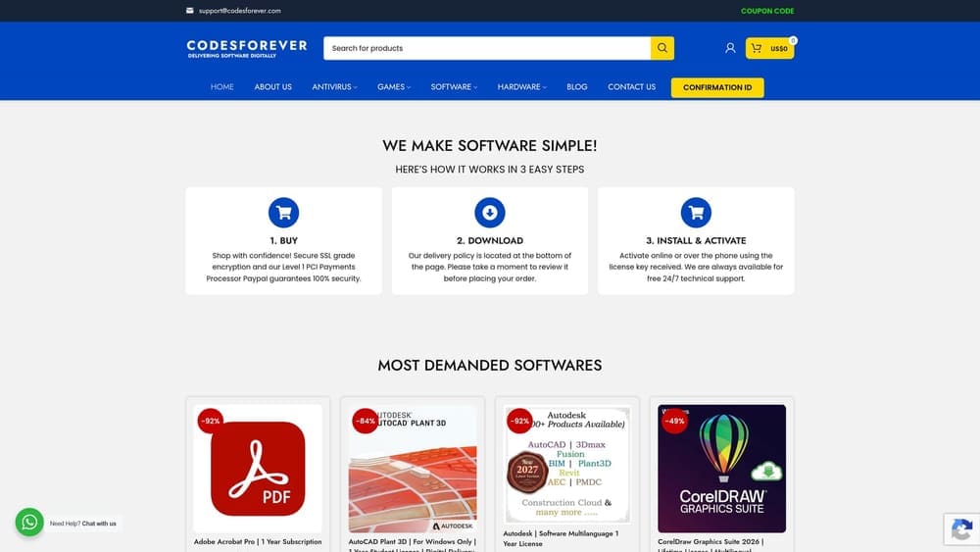This screenshot has height=552, width=980.
Task: Click the cart item count badge
Action: pyautogui.click(x=793, y=40)
